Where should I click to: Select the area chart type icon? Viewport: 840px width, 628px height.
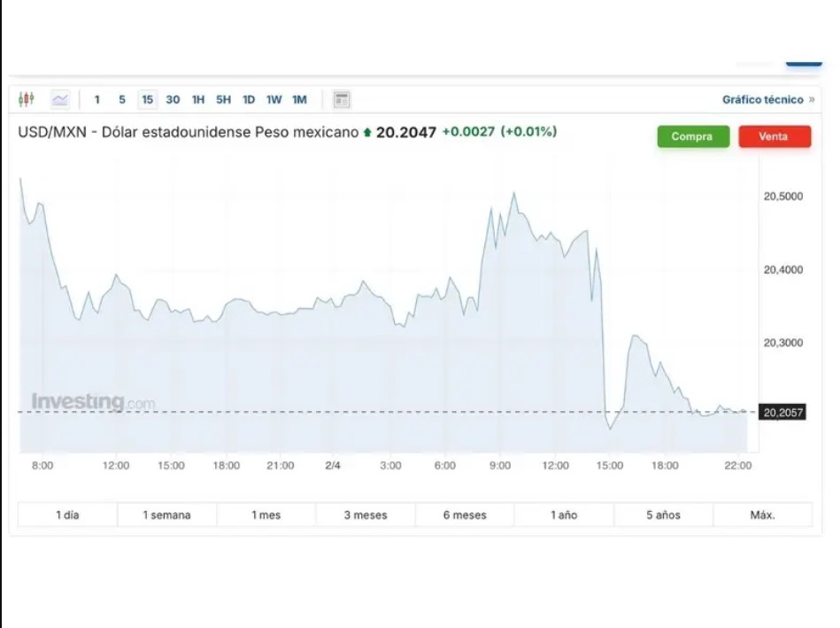pos(60,99)
